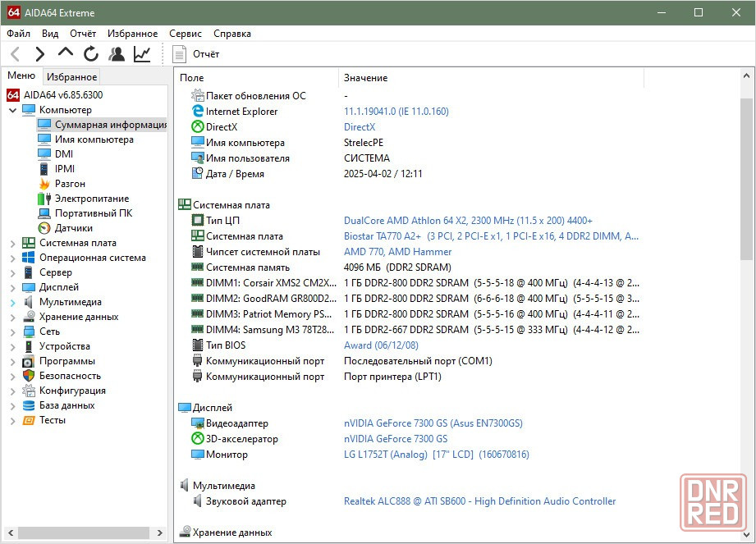This screenshot has height=544, width=756.
Task: Expand the Хранение данных tree node
Action: click(12, 317)
